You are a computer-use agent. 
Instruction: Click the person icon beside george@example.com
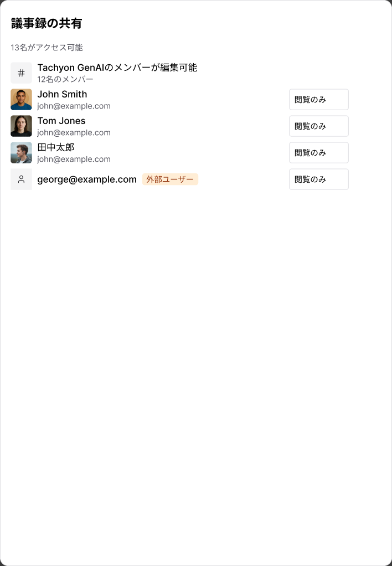[21, 179]
